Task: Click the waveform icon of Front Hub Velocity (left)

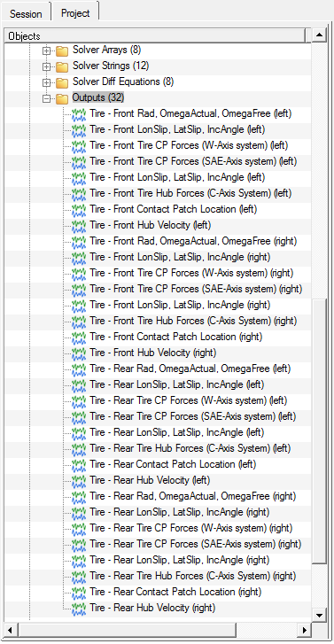Action: pos(79,226)
